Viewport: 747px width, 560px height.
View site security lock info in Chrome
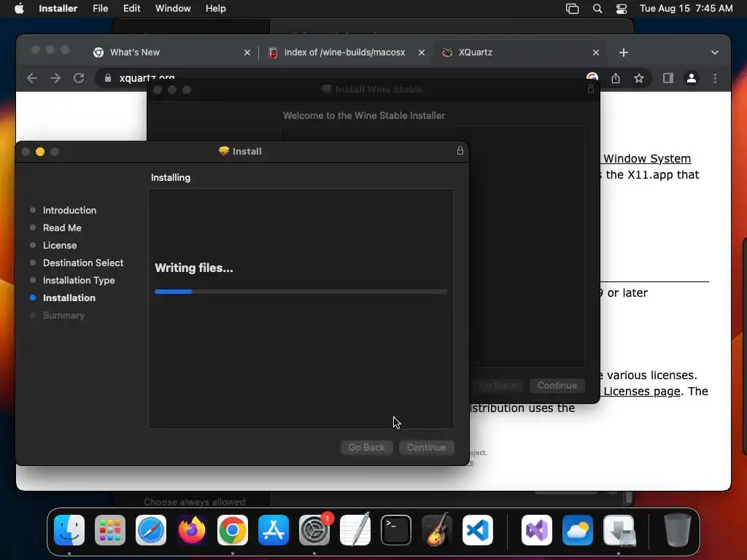tap(108, 78)
